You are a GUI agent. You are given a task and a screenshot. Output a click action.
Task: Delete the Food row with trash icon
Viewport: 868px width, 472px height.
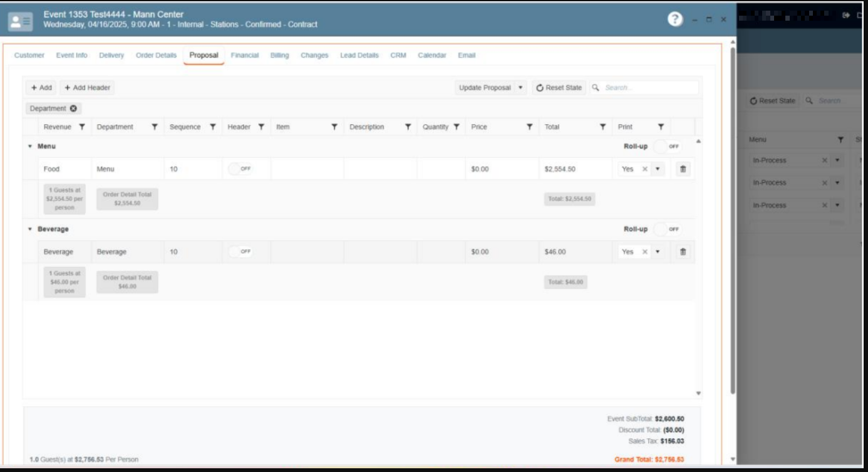pyautogui.click(x=683, y=169)
